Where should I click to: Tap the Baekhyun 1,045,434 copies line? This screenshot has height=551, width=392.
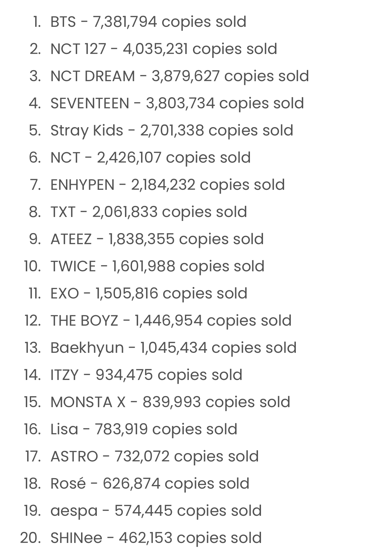click(174, 348)
